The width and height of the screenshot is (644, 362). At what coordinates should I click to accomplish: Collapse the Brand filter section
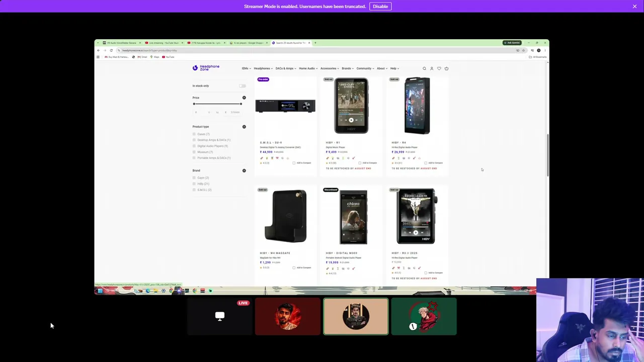244,170
